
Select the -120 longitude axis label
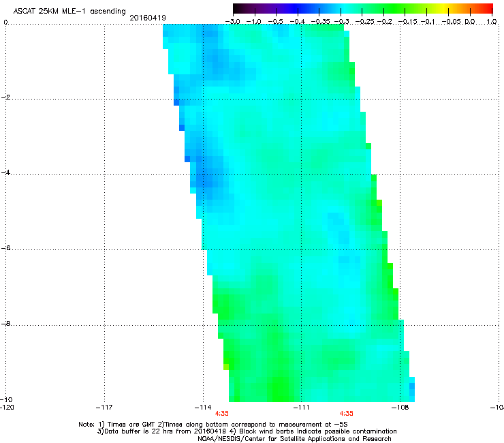coord(7,408)
